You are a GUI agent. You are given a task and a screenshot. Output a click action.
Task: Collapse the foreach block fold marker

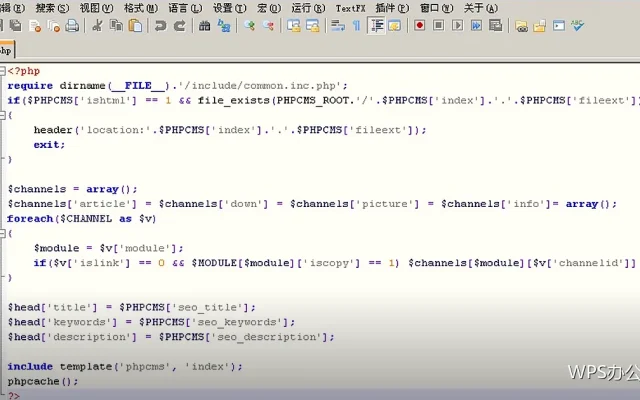point(2,233)
